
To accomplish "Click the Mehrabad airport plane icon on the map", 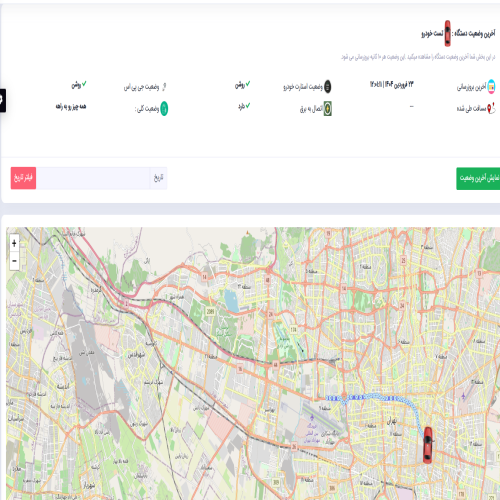I will click(312, 417).
